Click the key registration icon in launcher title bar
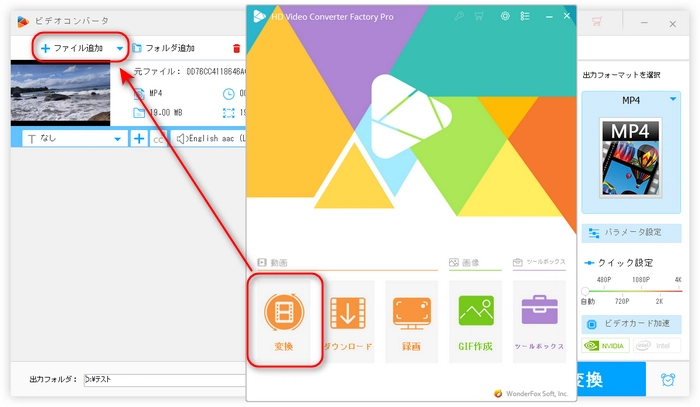700x407 pixels. coord(459,15)
